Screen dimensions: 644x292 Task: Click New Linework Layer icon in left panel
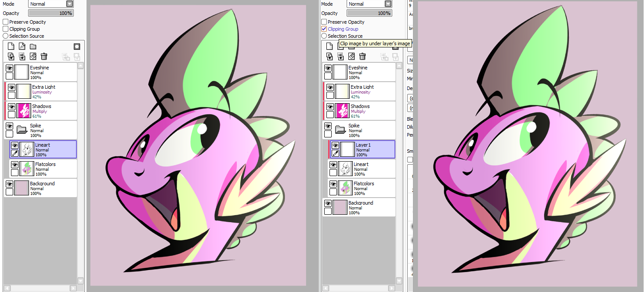pyautogui.click(x=22, y=47)
